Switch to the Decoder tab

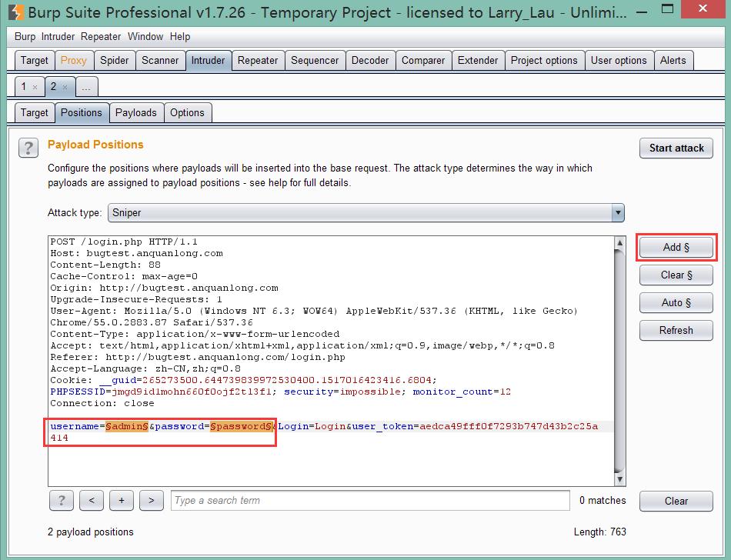(x=370, y=61)
